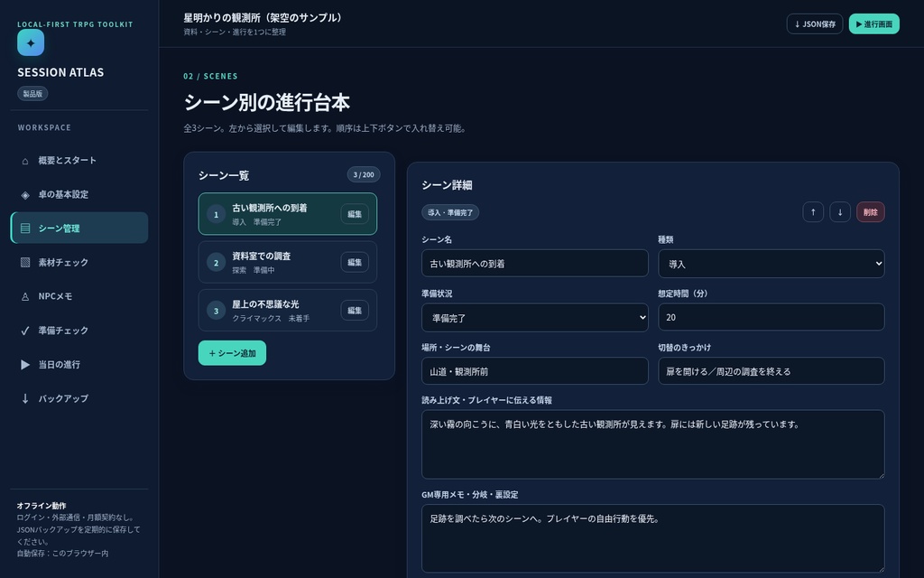The height and width of the screenshot is (578, 924).
Task: Click the Session Atlas star logo icon
Action: [x=31, y=42]
